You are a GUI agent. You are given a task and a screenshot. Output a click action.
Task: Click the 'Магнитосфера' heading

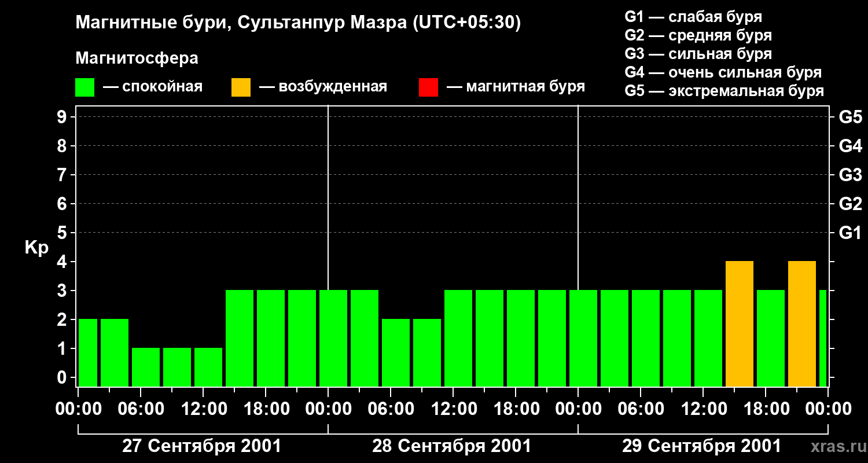coord(137,58)
